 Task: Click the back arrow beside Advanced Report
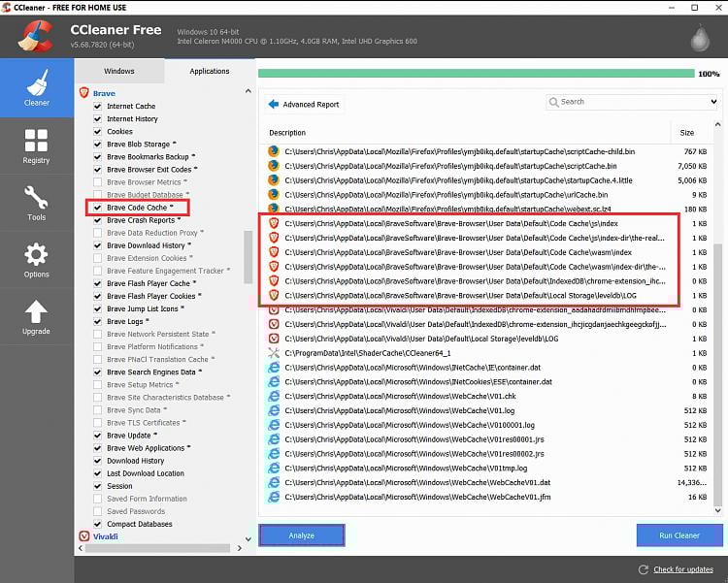[274, 104]
